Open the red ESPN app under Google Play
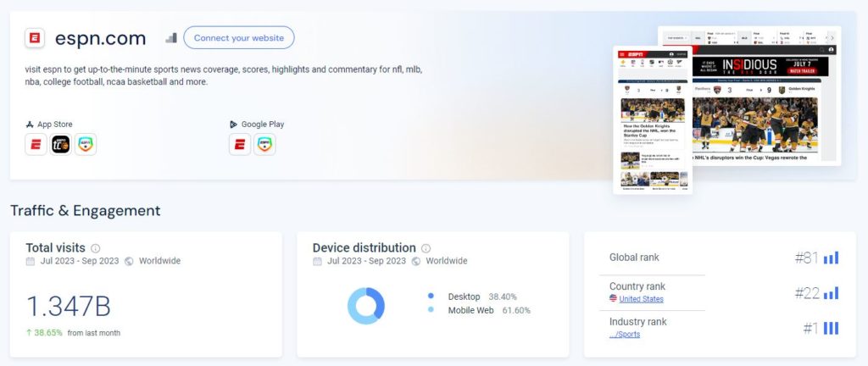Image resolution: width=868 pixels, height=366 pixels. tap(240, 144)
